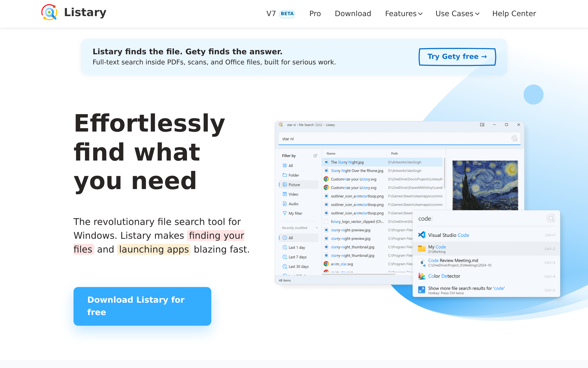Viewport: 588px width, 368px height.
Task: Click the Path column header
Action: tap(394, 154)
